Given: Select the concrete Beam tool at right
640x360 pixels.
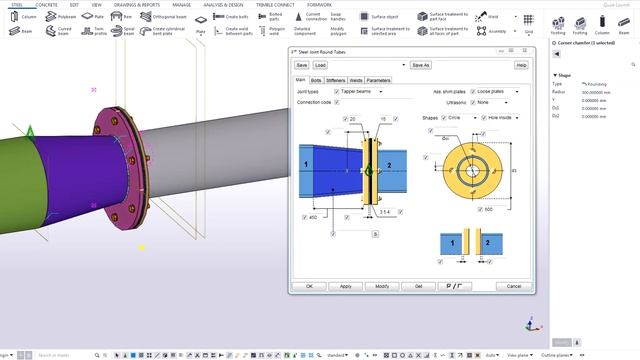Looking at the screenshot, I should (624, 25).
